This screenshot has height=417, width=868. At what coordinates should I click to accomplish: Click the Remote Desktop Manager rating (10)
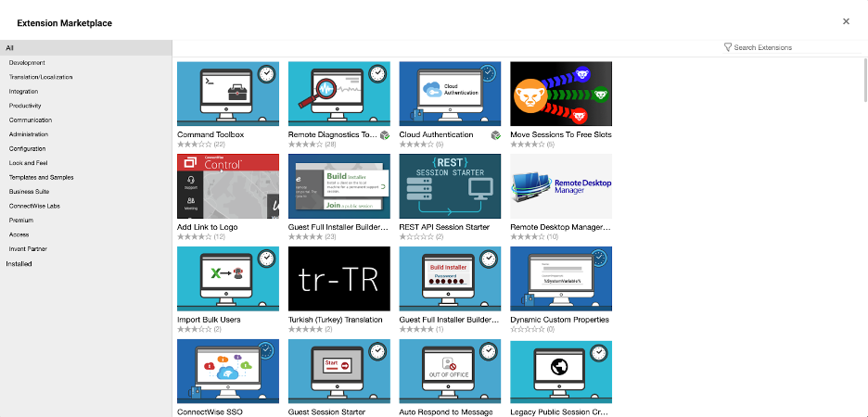(x=534, y=236)
